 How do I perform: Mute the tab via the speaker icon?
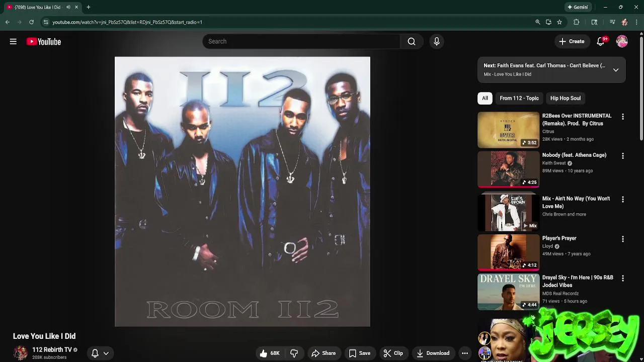coord(68,7)
